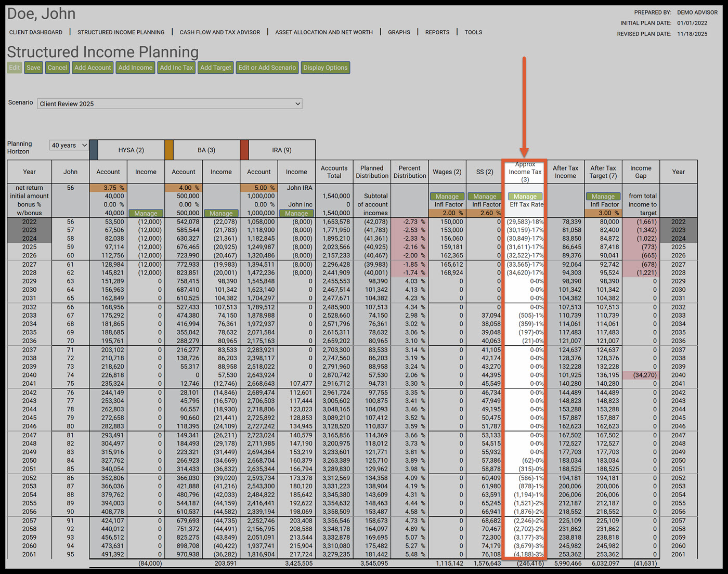Image resolution: width=728 pixels, height=574 pixels.
Task: Click Manage under the HYSA Income column
Action: (146, 213)
